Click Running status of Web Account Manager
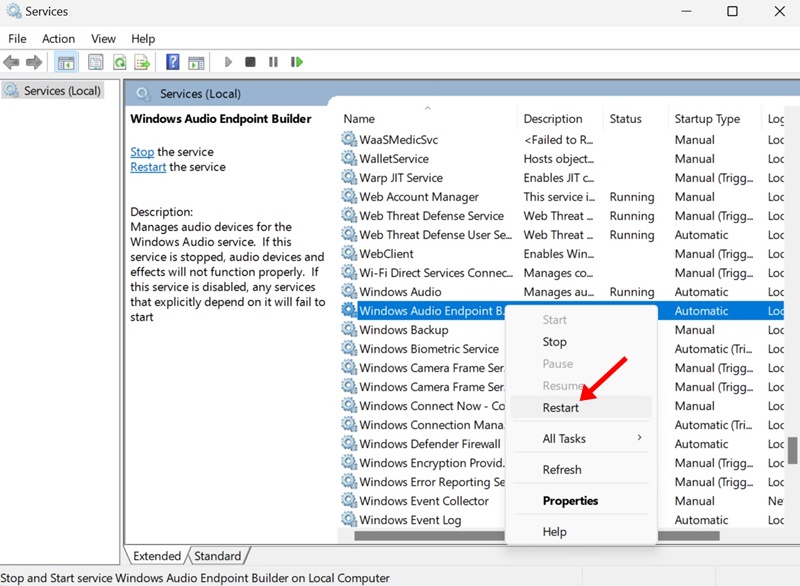The image size is (800, 586). (632, 197)
